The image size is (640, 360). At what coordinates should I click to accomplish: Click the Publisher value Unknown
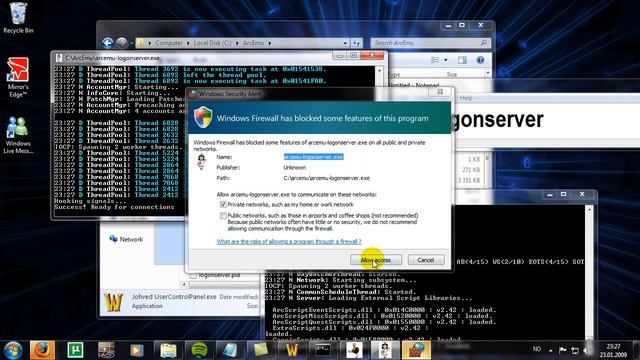295,167
